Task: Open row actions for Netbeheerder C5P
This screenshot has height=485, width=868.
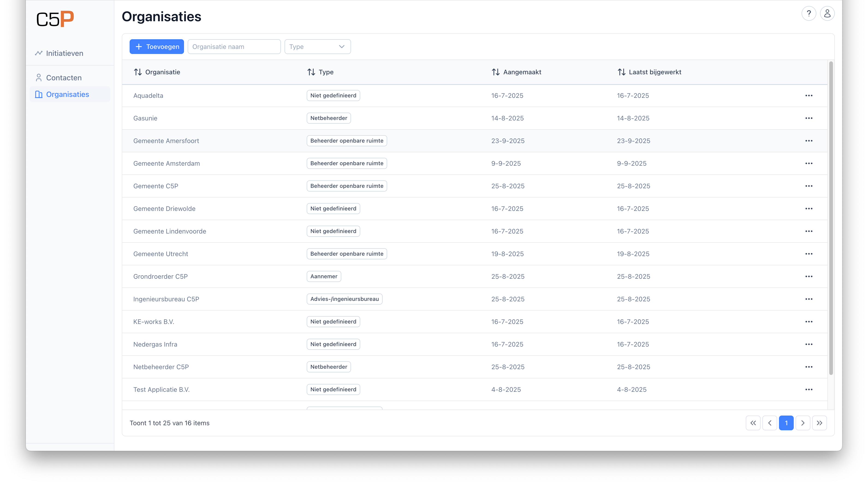Action: 809,367
